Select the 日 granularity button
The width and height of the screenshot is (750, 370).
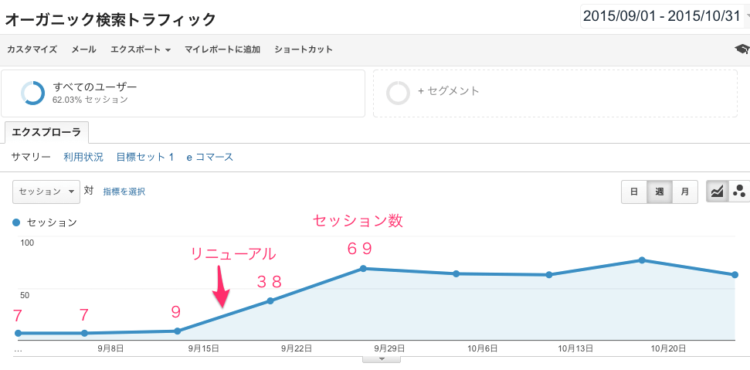pos(634,192)
